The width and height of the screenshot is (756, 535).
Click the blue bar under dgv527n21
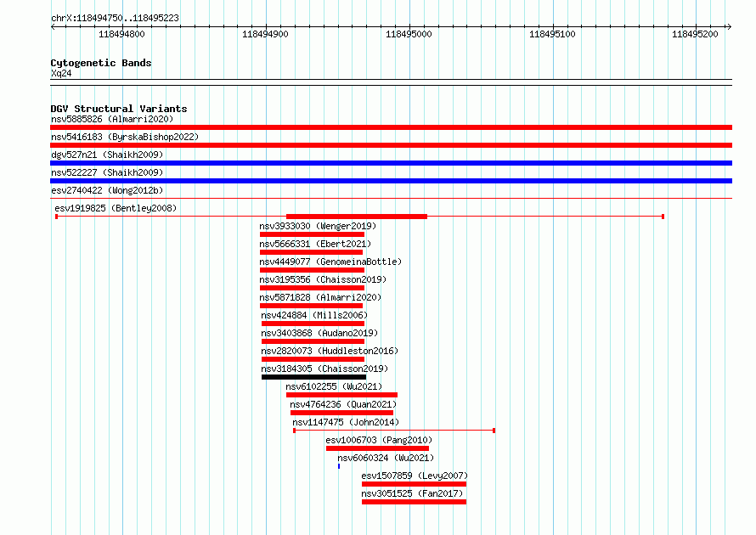pos(391,163)
